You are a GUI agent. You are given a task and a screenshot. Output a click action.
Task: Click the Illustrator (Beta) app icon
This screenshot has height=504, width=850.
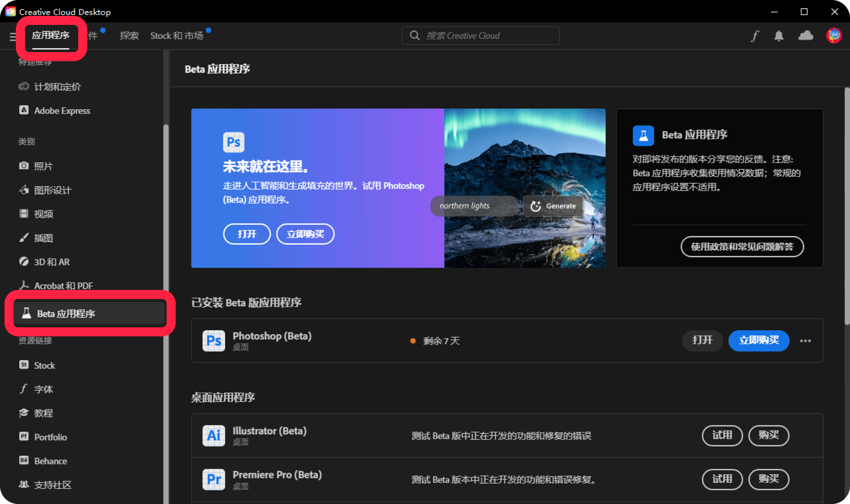click(x=214, y=435)
